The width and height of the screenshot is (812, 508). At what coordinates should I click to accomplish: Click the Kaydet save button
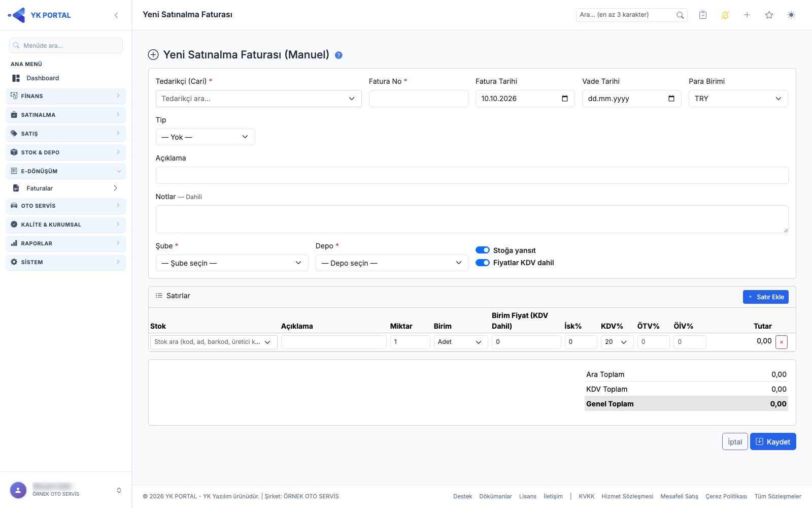pos(773,441)
